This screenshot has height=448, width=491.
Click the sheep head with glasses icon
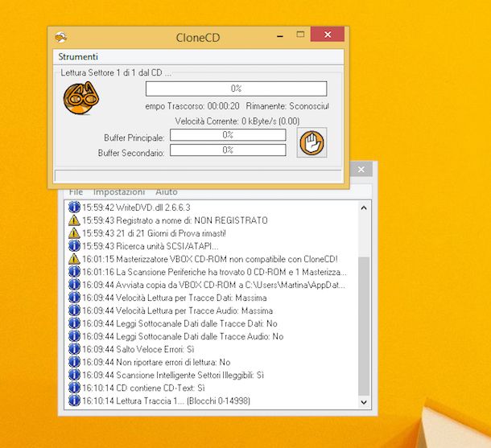pyautogui.click(x=81, y=98)
